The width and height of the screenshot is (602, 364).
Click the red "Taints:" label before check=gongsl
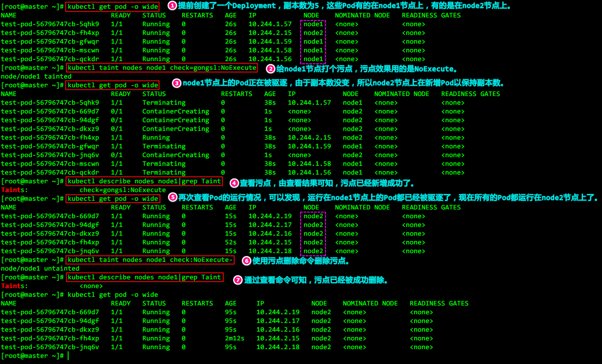pyautogui.click(x=14, y=190)
